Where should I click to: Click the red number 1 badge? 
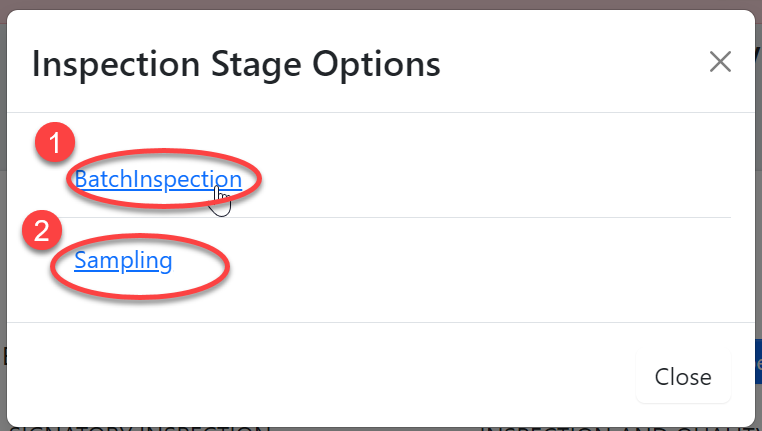tap(56, 144)
